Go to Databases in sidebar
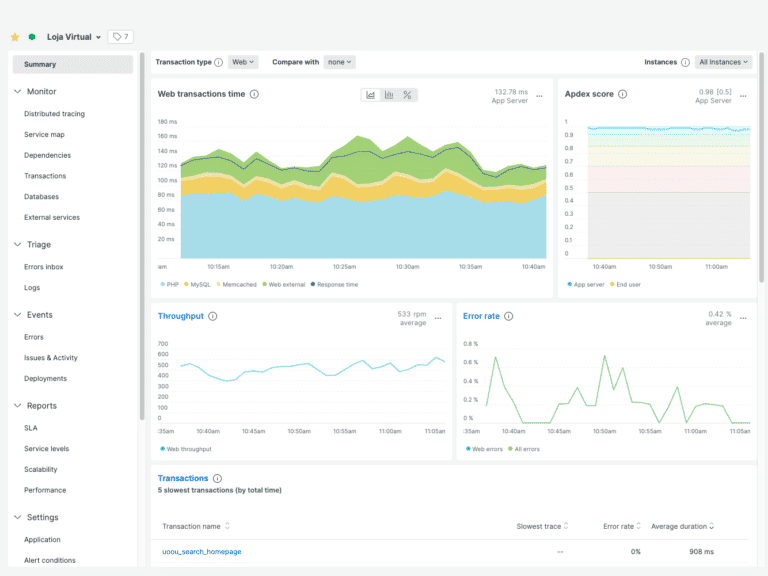The image size is (768, 576). (41, 197)
